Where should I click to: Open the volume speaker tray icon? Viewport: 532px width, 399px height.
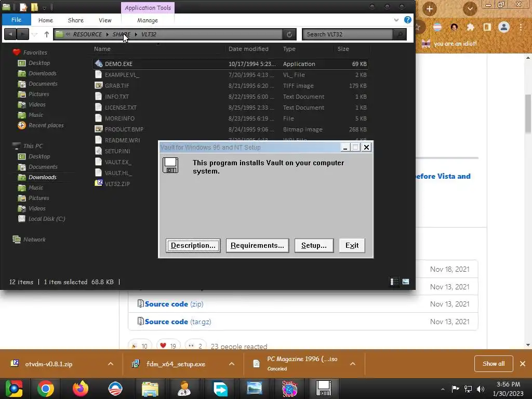tap(481, 389)
